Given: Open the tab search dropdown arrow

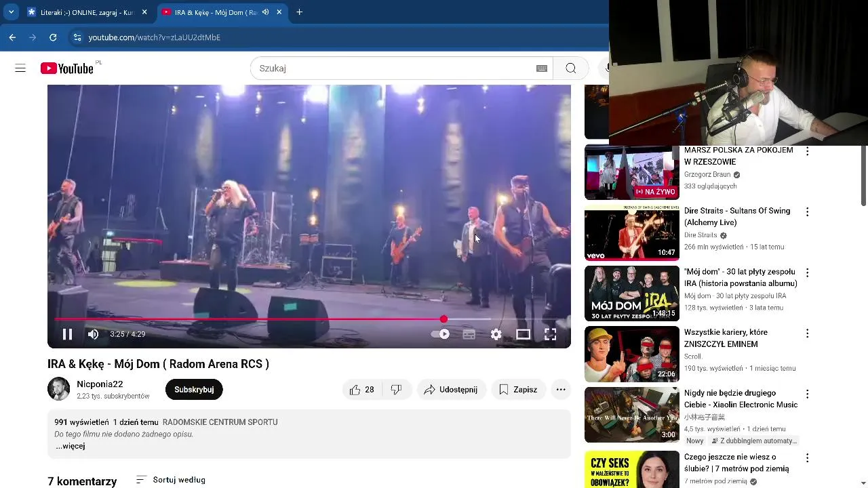Looking at the screenshot, I should coord(11,12).
